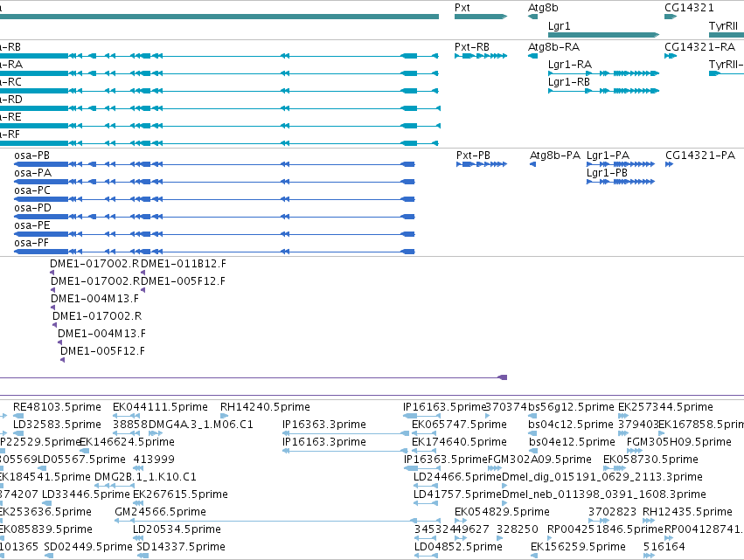744x560 pixels.
Task: Select the 516164 EST label
Action: [664, 547]
